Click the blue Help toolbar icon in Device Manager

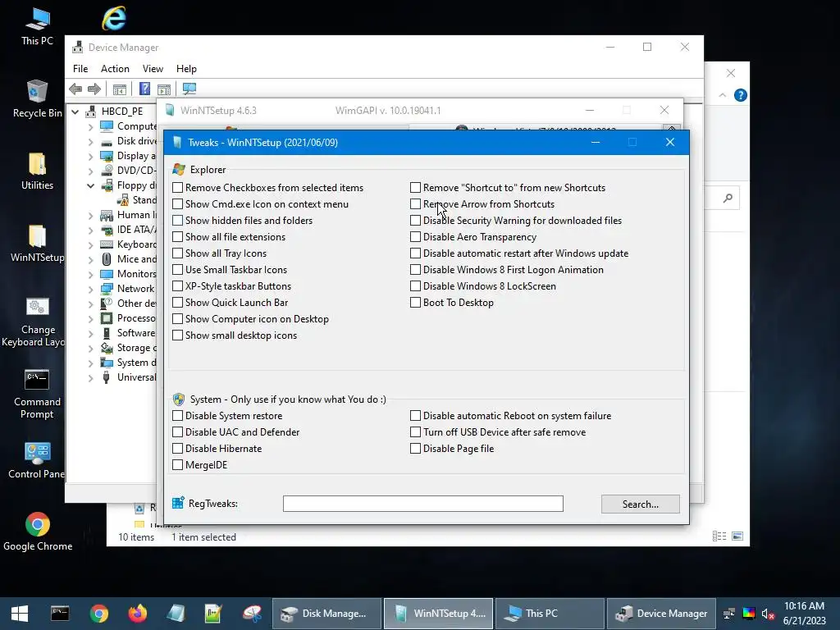click(x=144, y=89)
